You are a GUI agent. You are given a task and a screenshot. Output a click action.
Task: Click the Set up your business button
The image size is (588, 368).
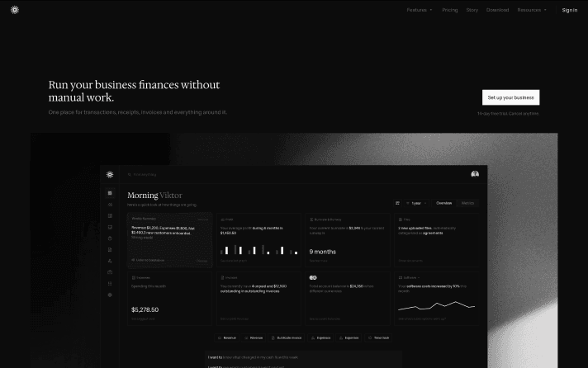tap(510, 97)
